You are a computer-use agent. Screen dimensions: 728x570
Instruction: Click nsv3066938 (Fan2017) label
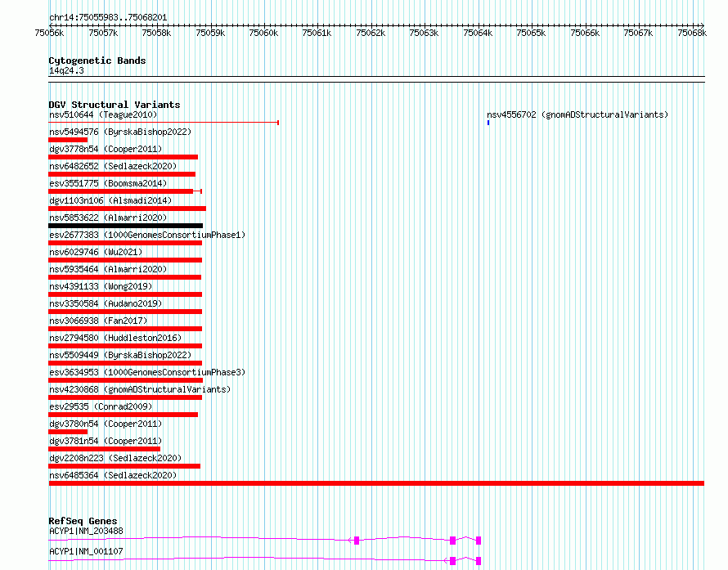[x=98, y=321]
